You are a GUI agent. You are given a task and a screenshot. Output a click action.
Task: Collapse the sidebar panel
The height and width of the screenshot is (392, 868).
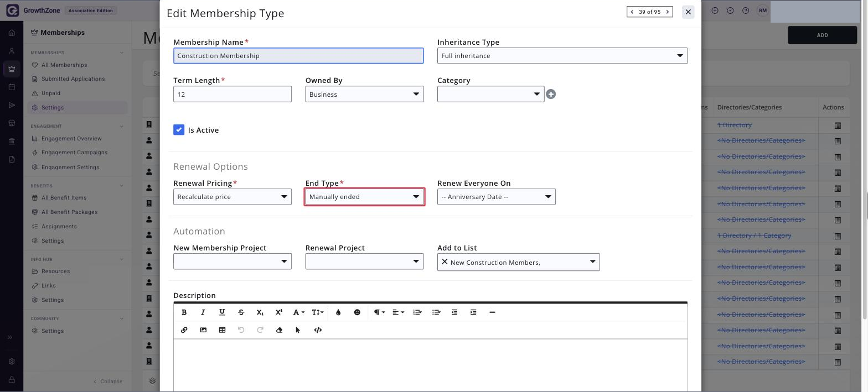(108, 381)
